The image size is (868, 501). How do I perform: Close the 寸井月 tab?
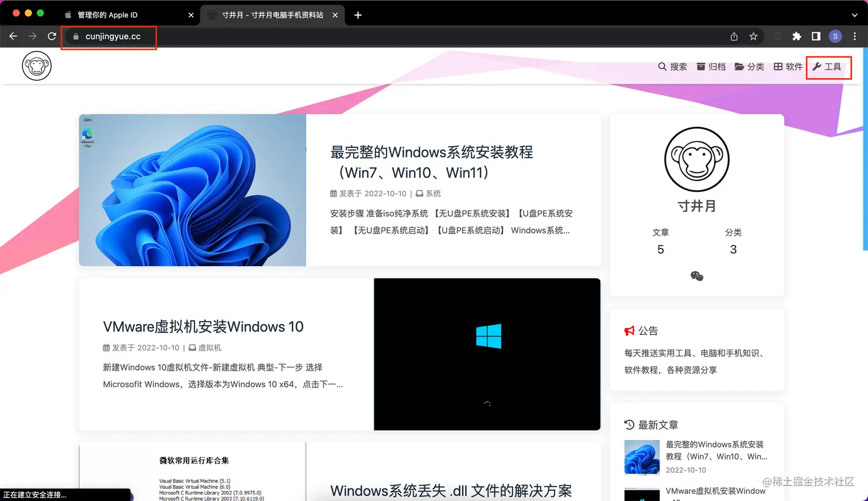pos(335,15)
